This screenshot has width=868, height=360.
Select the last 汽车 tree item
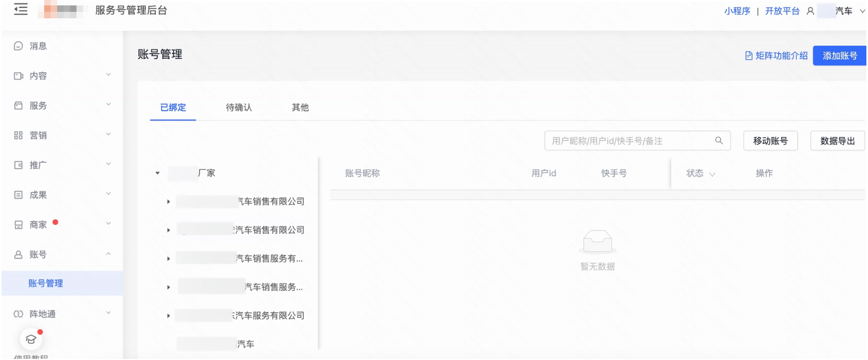[x=216, y=344]
